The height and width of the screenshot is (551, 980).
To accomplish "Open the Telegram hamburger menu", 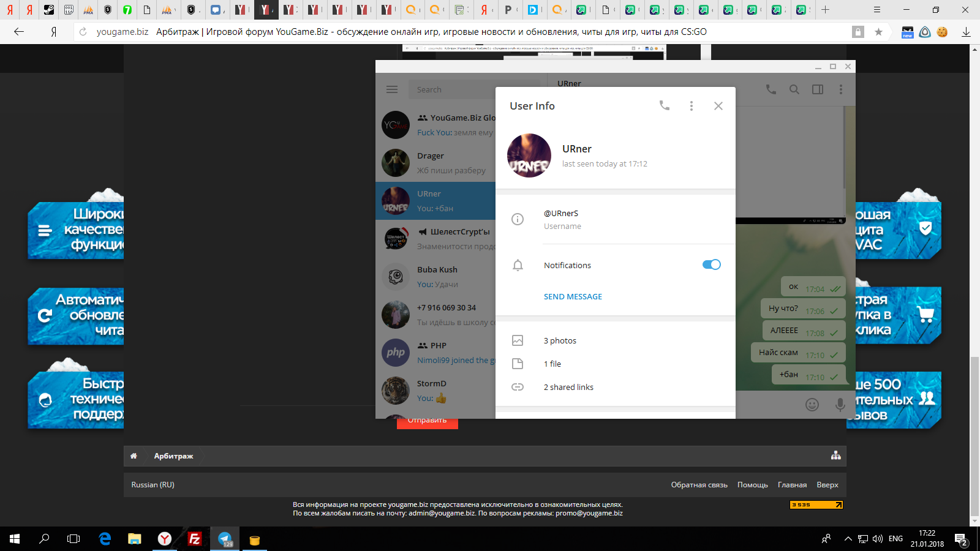I will pos(392,89).
